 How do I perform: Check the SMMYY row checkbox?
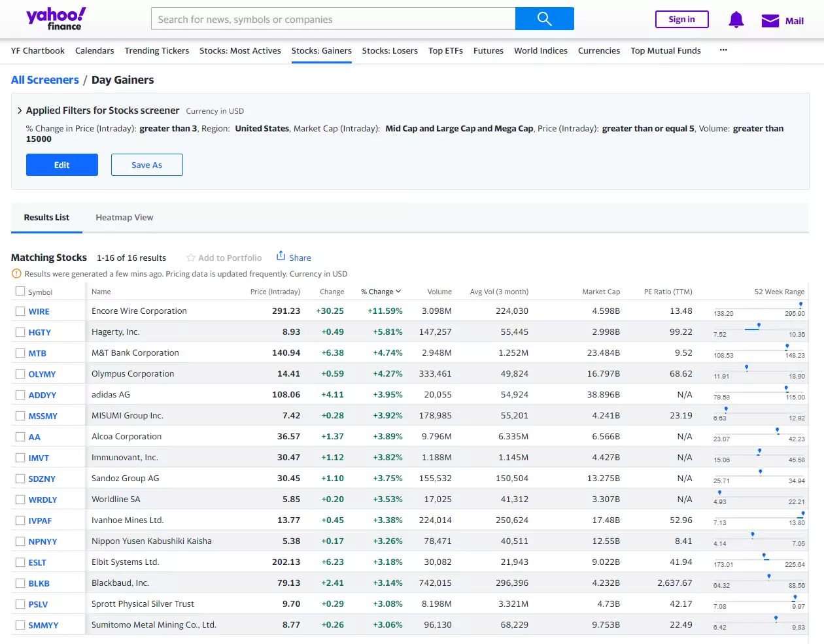tap(20, 625)
